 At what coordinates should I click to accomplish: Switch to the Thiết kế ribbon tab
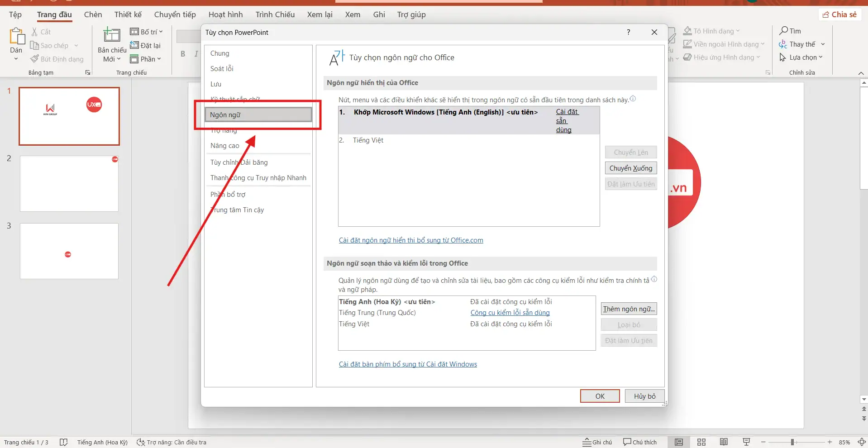point(128,14)
